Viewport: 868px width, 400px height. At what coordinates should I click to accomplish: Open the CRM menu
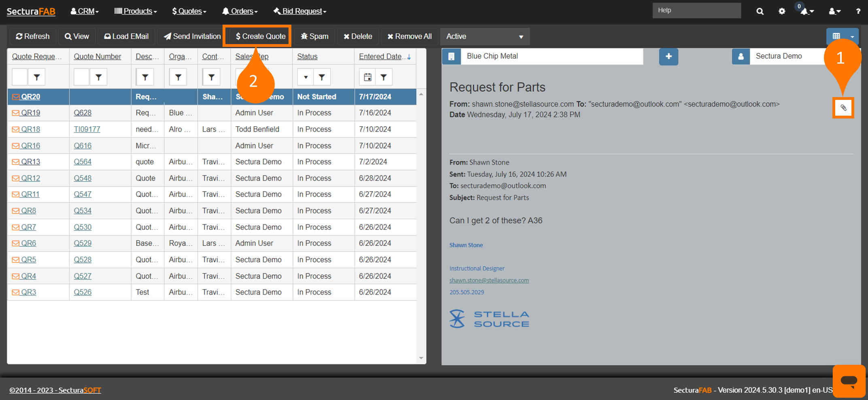[85, 11]
